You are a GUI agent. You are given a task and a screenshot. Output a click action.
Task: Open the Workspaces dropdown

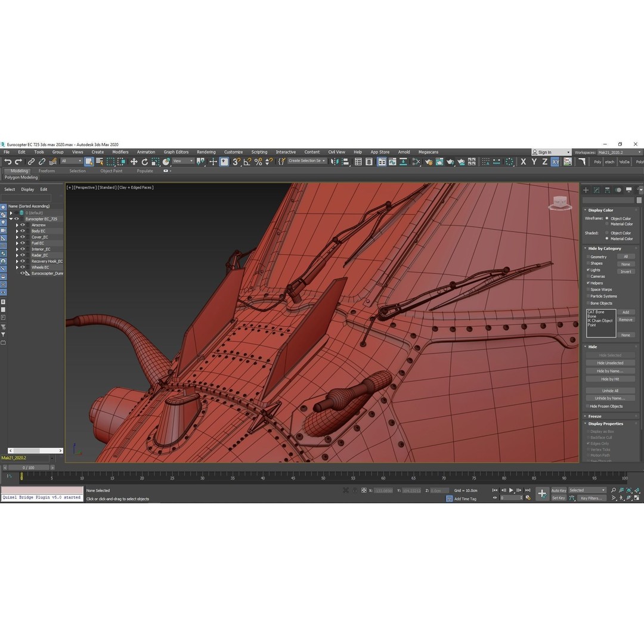(620, 153)
